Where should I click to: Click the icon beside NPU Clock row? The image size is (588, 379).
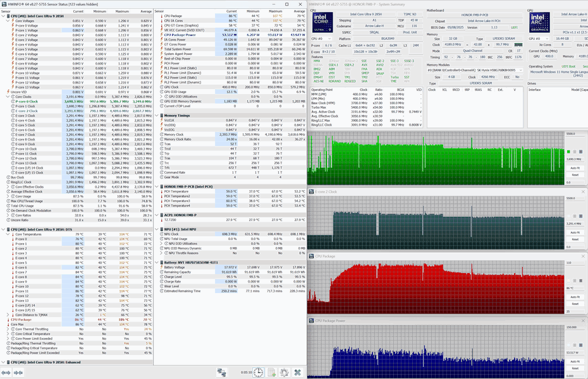coord(162,234)
